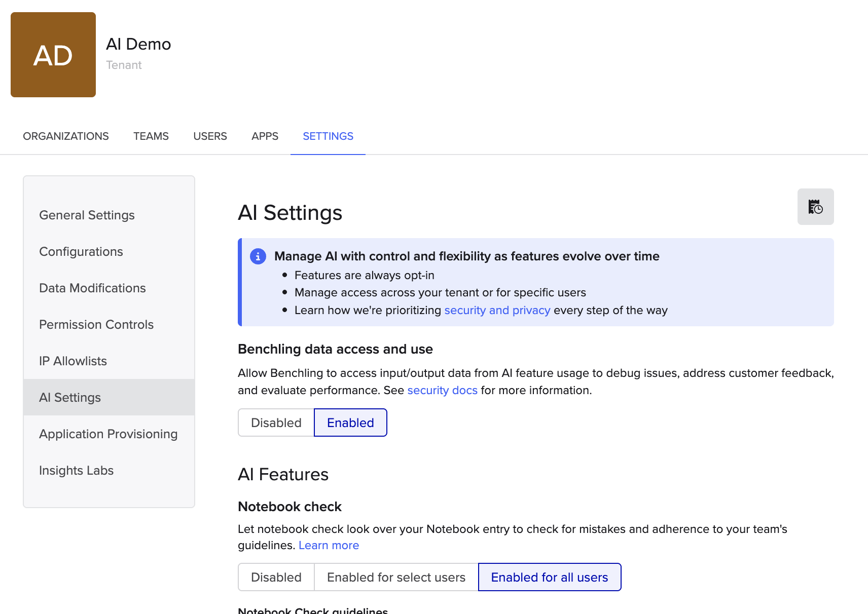Select Data Modifications in the sidebar

(x=92, y=288)
